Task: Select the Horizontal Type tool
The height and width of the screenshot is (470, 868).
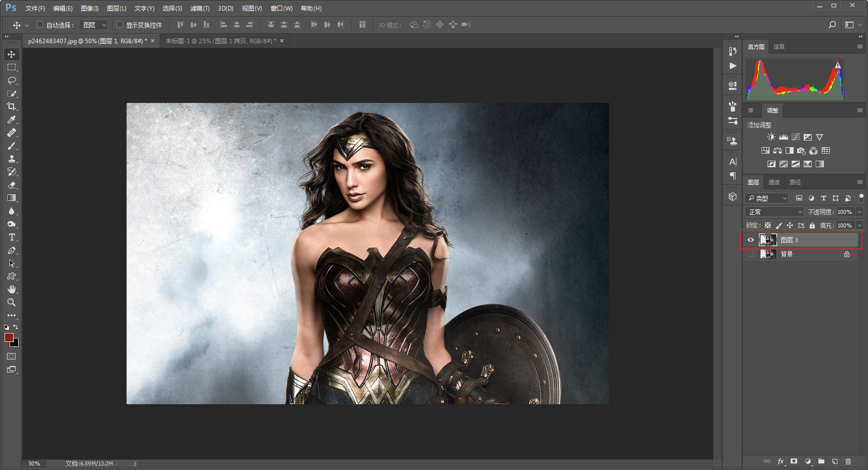Action: click(x=12, y=237)
